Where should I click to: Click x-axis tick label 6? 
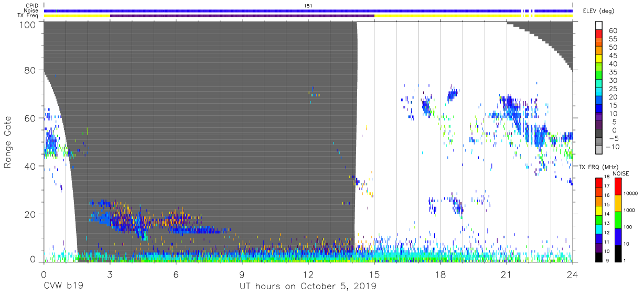click(x=176, y=273)
